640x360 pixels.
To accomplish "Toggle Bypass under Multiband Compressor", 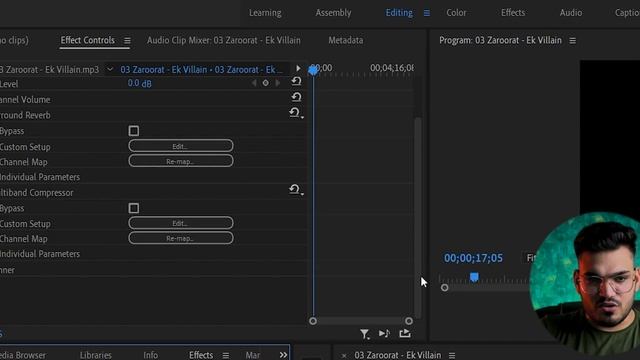I will coord(133,208).
